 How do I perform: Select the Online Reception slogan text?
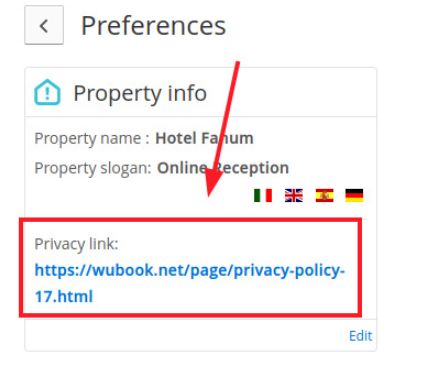(223, 168)
